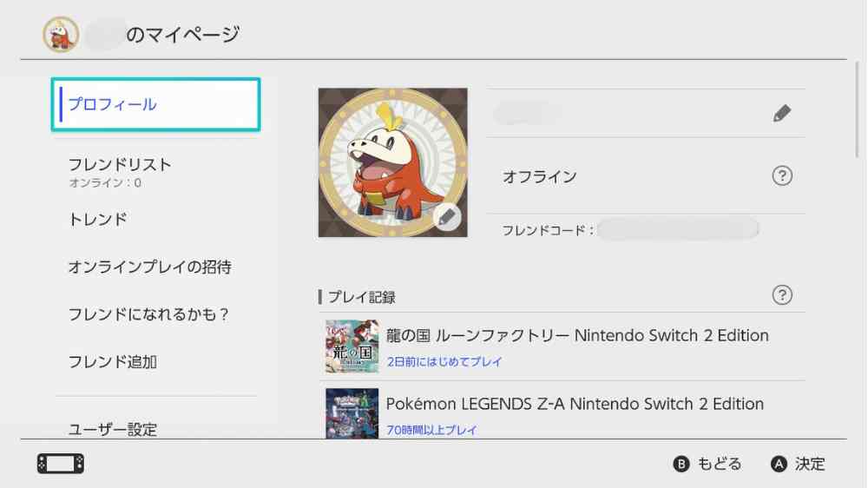Select フレンドになれるかも？ in the sidebar
The width and height of the screenshot is (868, 488).
click(x=148, y=314)
